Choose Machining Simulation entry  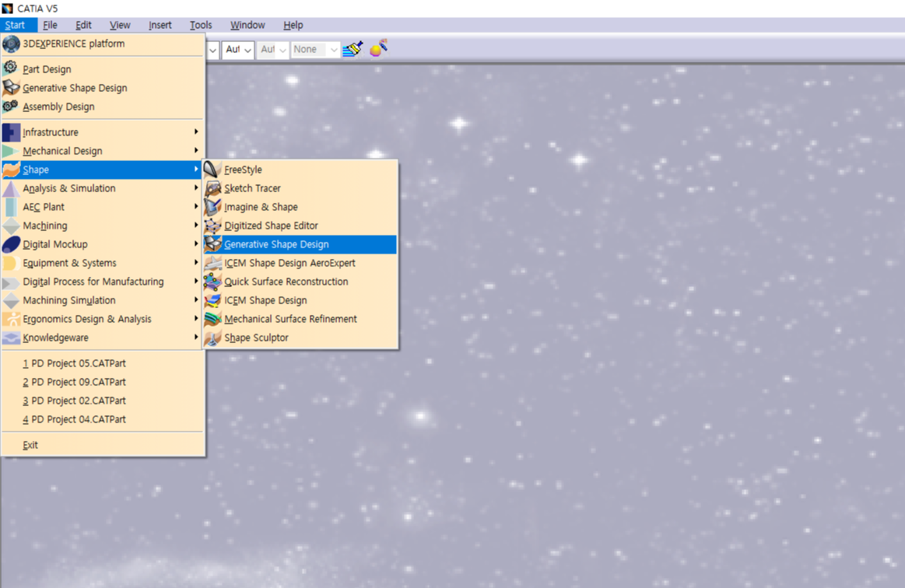click(103, 300)
